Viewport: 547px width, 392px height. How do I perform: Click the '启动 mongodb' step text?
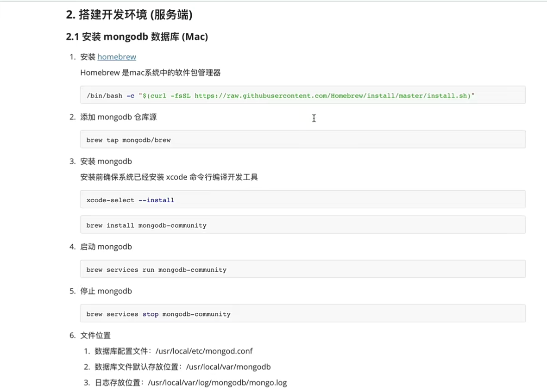[106, 247]
